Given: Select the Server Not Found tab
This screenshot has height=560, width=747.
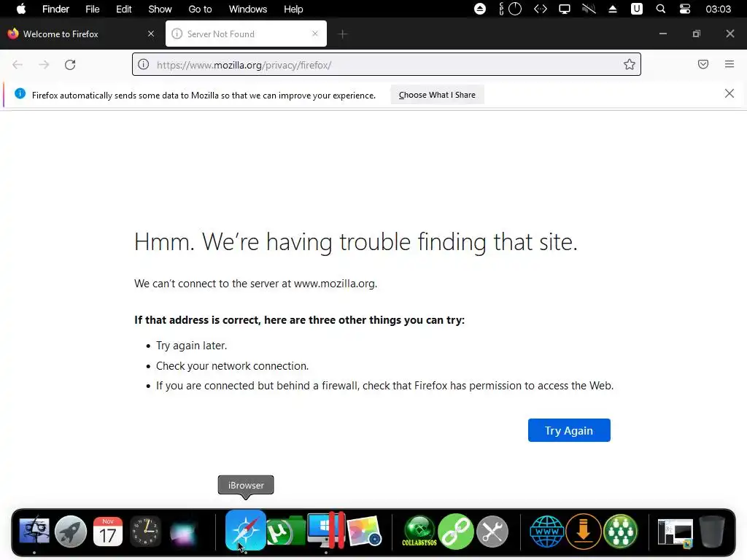Looking at the screenshot, I should (245, 34).
